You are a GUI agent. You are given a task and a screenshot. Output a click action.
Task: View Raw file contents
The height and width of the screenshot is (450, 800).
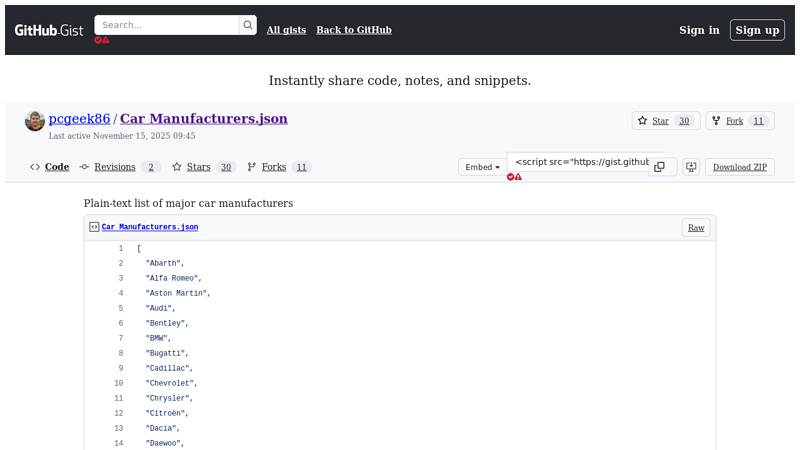(x=696, y=227)
